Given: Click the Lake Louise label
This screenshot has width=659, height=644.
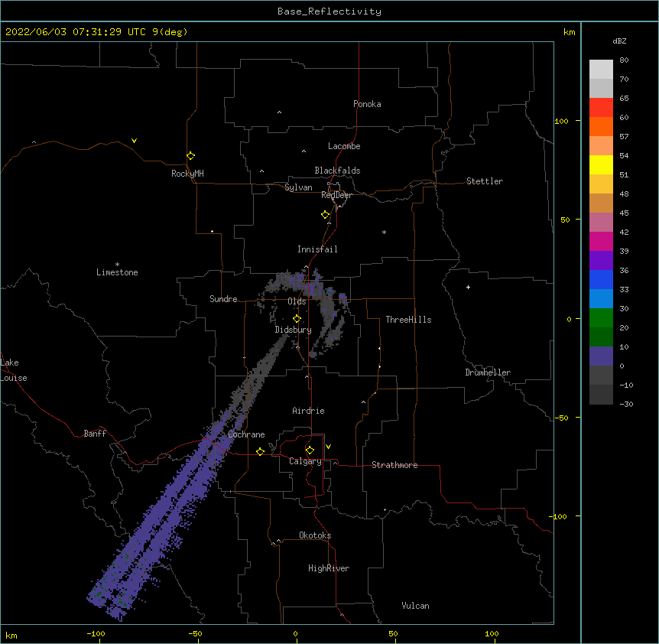Looking at the screenshot, I should (14, 370).
